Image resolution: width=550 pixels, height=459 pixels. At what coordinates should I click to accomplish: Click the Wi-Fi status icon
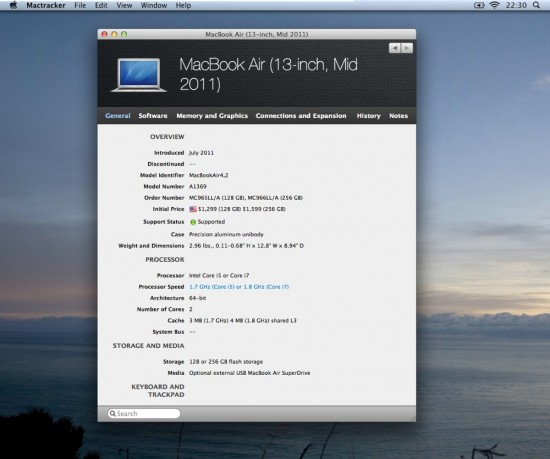click(494, 5)
